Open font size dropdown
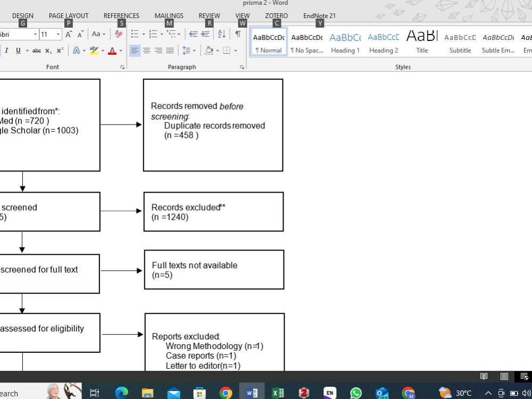The height and width of the screenshot is (399, 532). (58, 34)
